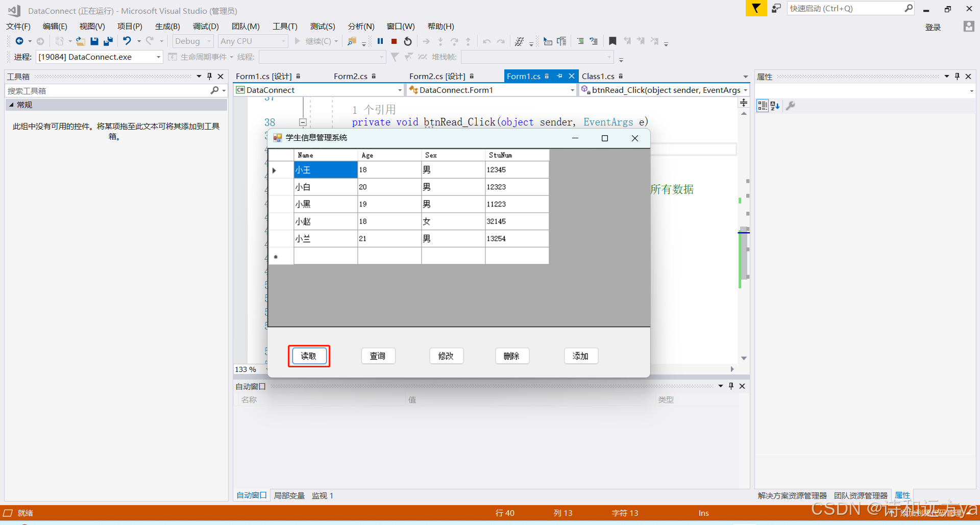Open the DataConnect project scope dropdown

pyautogui.click(x=320, y=90)
